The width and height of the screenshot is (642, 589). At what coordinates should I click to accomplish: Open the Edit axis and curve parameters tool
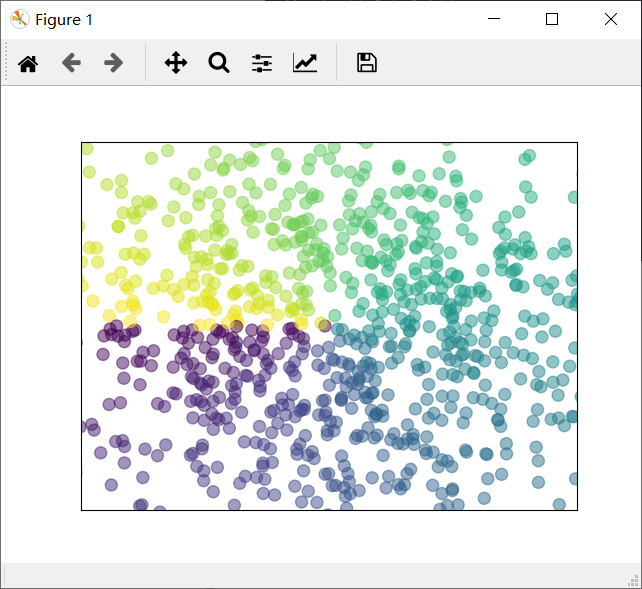pos(305,63)
